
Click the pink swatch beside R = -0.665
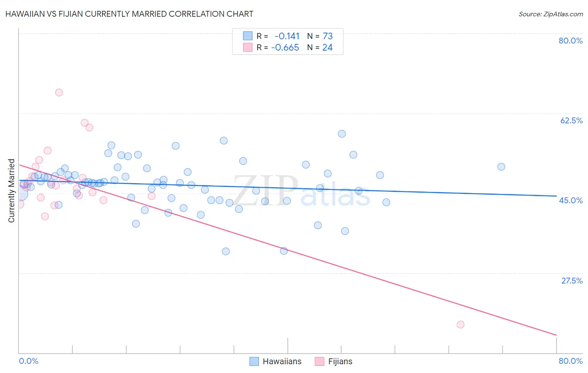[x=248, y=47]
